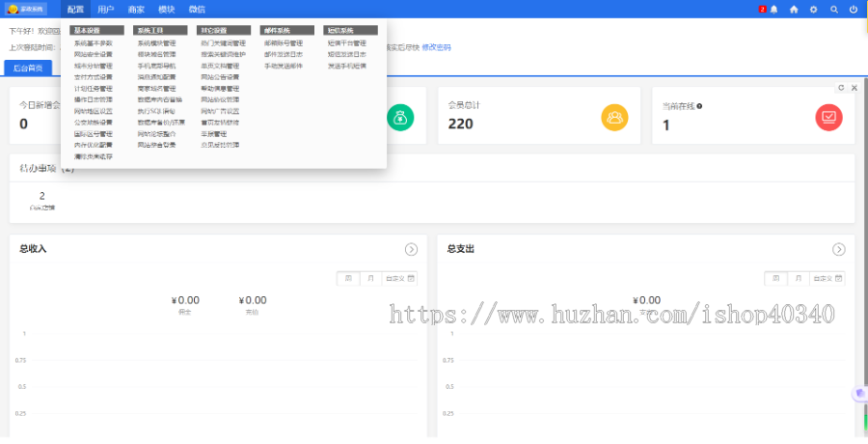Open the 商家 top menu
Screen dimensions: 868x444
tap(136, 9)
